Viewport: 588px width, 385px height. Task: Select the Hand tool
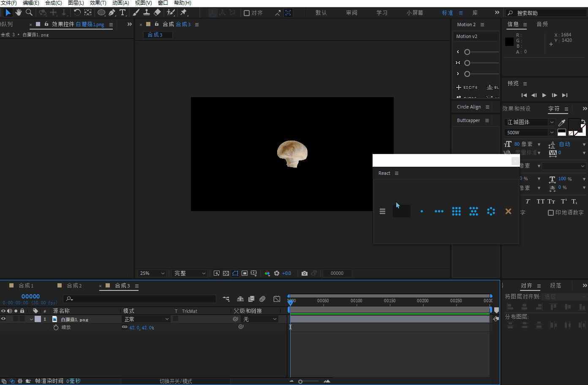(19, 13)
